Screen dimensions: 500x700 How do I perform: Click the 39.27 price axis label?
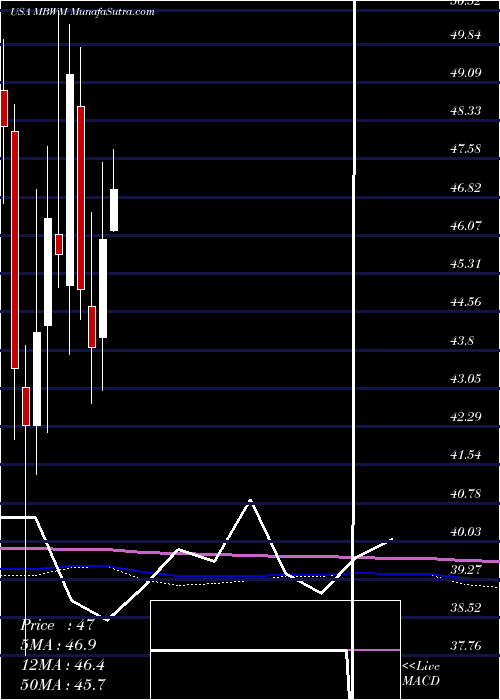click(466, 570)
